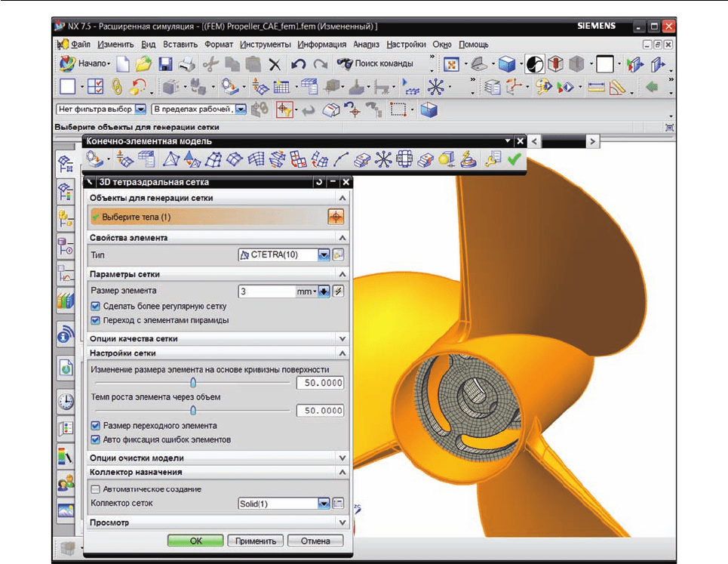Click the Print icon in toolbar
Viewport: 728px width, 564px height.
coord(187,64)
